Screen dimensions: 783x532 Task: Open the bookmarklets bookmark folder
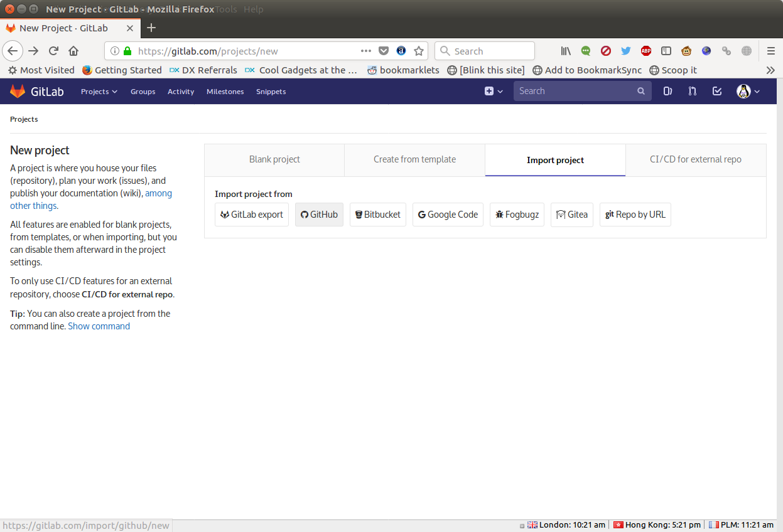click(404, 70)
